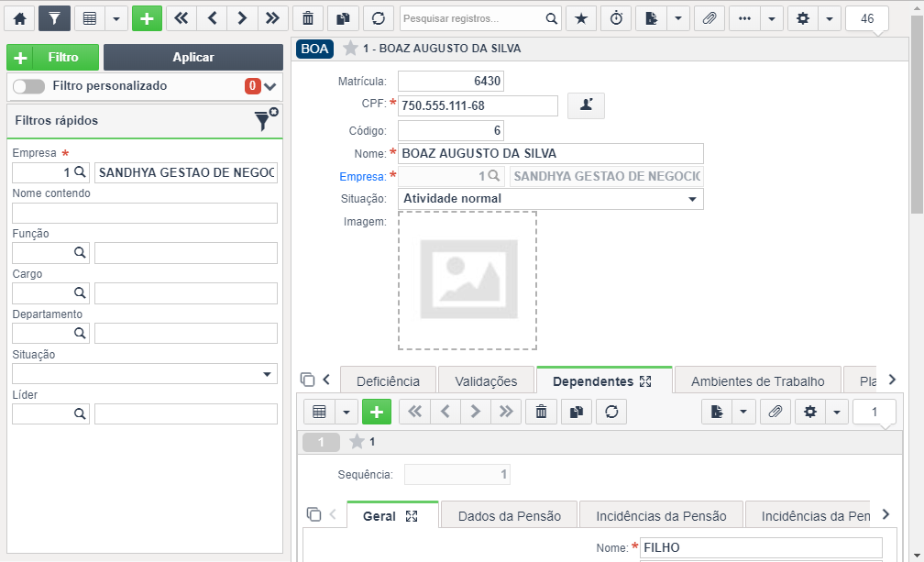Open attachments paperclip in main toolbar
Screen dimensions: 924x562
[709, 18]
